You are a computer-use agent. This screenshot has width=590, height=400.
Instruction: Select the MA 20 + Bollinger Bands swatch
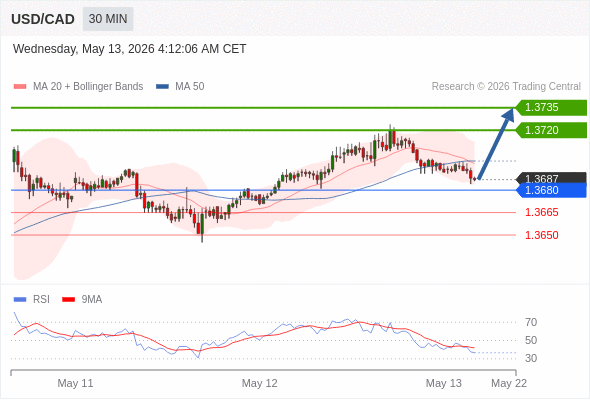point(20,87)
